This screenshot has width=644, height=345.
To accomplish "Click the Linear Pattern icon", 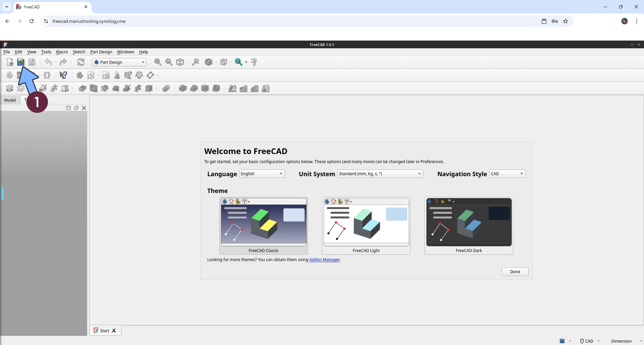I will (244, 88).
